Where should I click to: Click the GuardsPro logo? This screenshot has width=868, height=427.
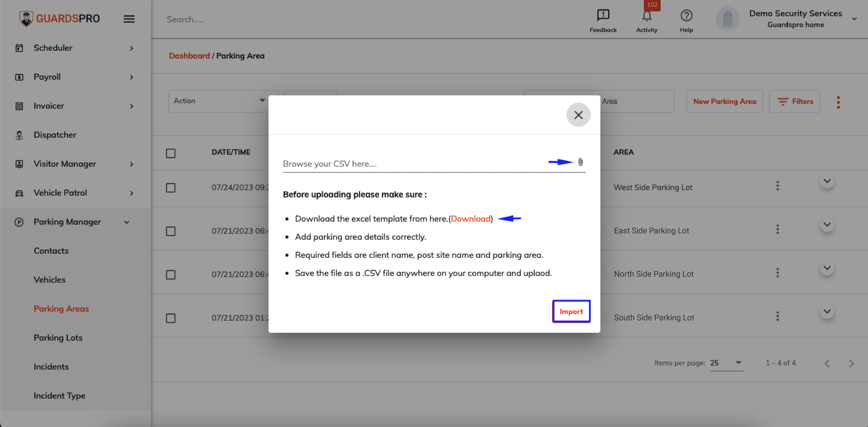[59, 19]
